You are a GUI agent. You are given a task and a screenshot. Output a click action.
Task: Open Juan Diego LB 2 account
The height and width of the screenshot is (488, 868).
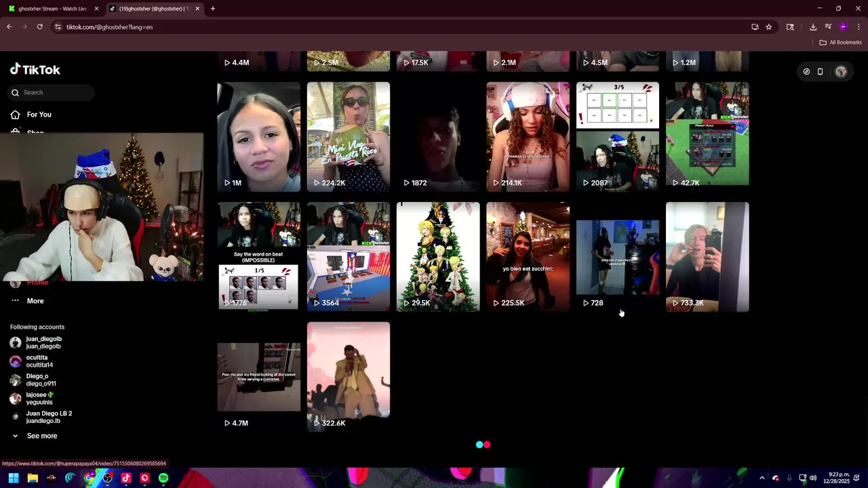(49, 417)
